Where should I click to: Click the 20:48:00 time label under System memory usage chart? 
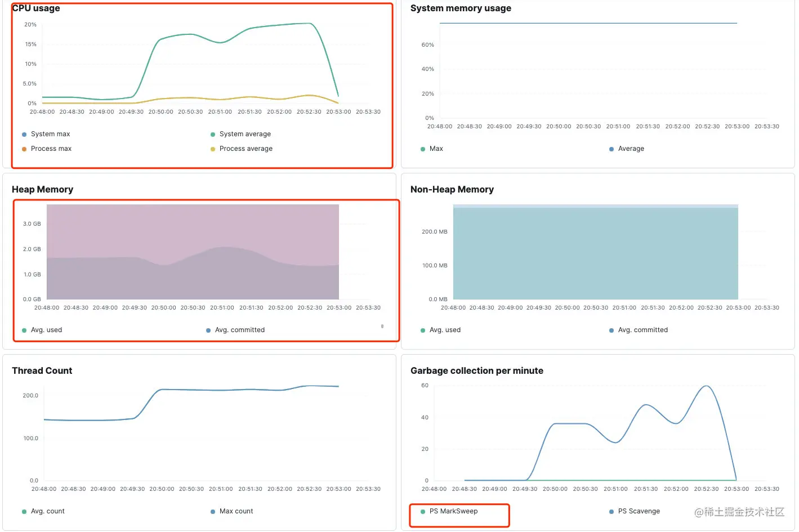tap(440, 127)
